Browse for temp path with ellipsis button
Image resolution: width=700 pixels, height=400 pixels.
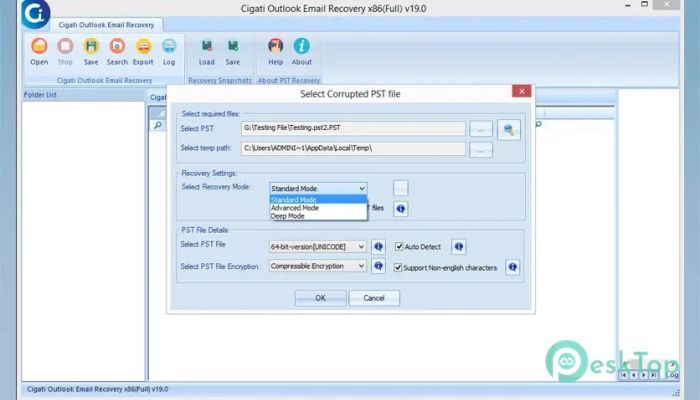(481, 150)
